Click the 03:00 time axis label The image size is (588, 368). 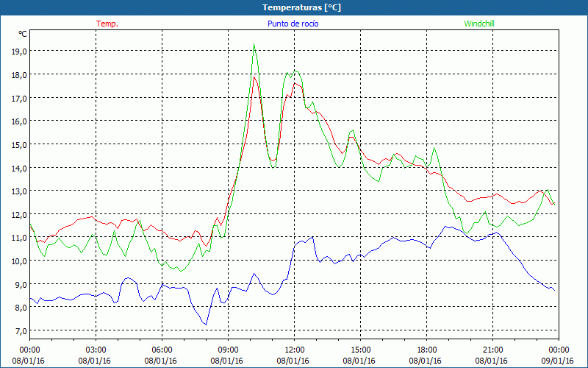coord(96,350)
